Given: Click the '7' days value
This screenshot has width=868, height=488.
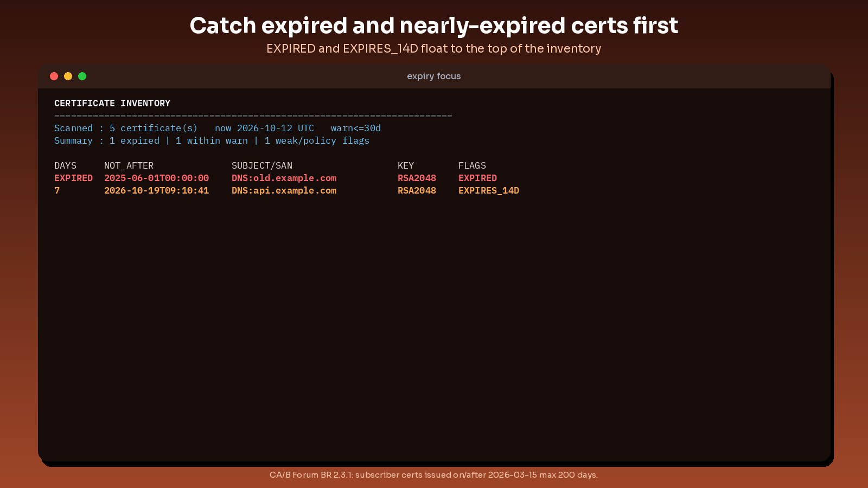Looking at the screenshot, I should pos(57,190).
